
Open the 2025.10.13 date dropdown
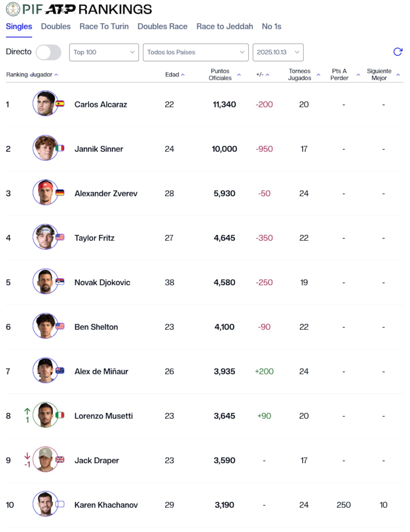click(x=278, y=52)
